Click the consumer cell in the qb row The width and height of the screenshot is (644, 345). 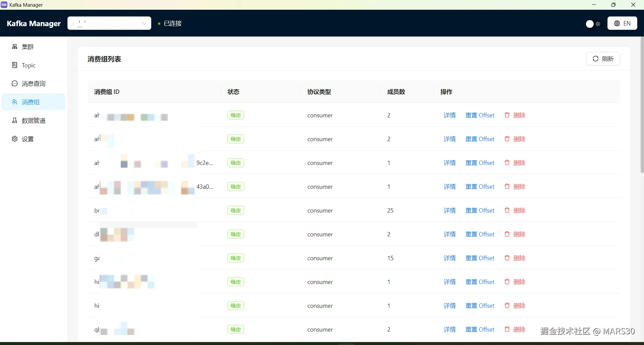(320, 330)
